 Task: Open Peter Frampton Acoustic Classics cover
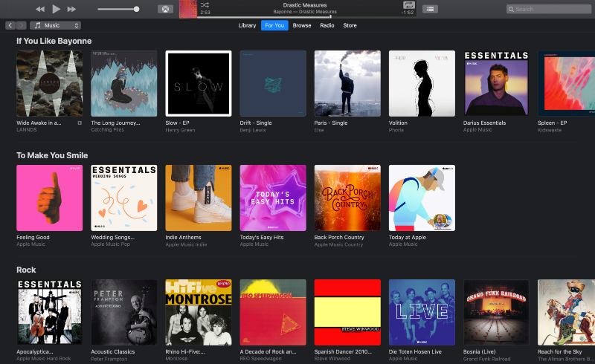123,313
